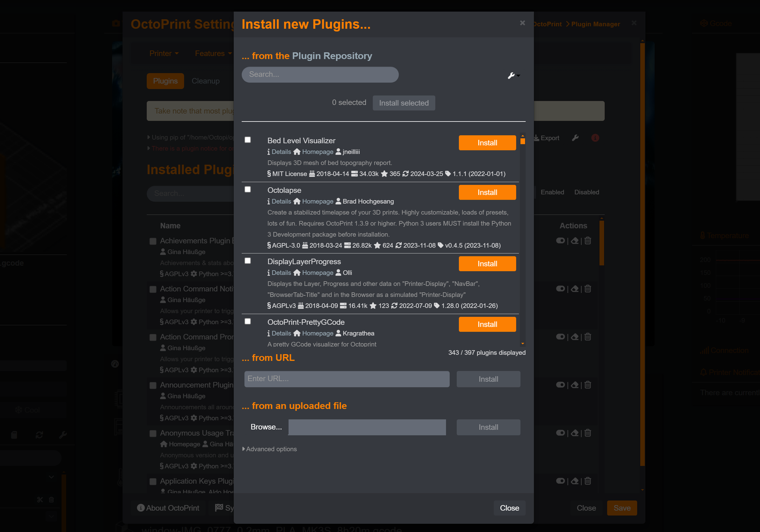Install DisplayLayerProgress plugin
760x532 pixels.
pyautogui.click(x=487, y=264)
